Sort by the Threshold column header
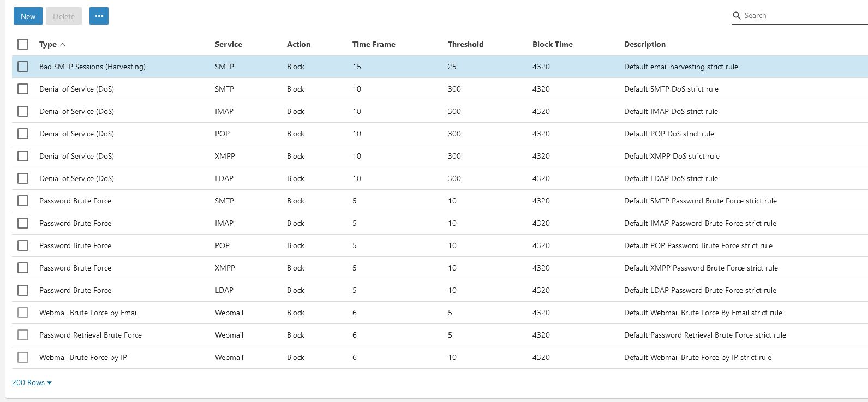 tap(465, 44)
